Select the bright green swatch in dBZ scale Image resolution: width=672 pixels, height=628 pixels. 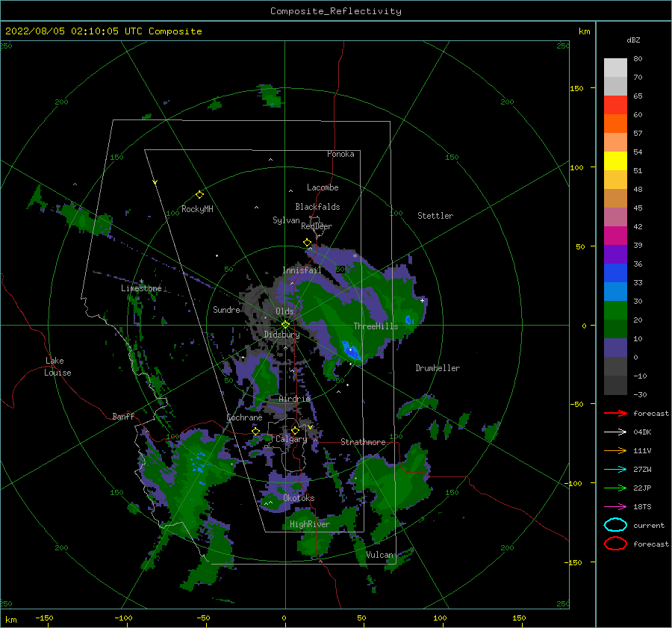tap(615, 310)
